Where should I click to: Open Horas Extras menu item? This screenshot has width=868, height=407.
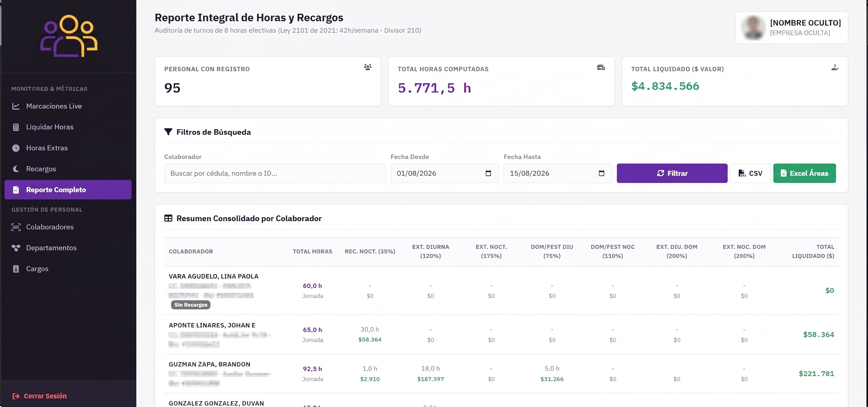tap(68, 148)
